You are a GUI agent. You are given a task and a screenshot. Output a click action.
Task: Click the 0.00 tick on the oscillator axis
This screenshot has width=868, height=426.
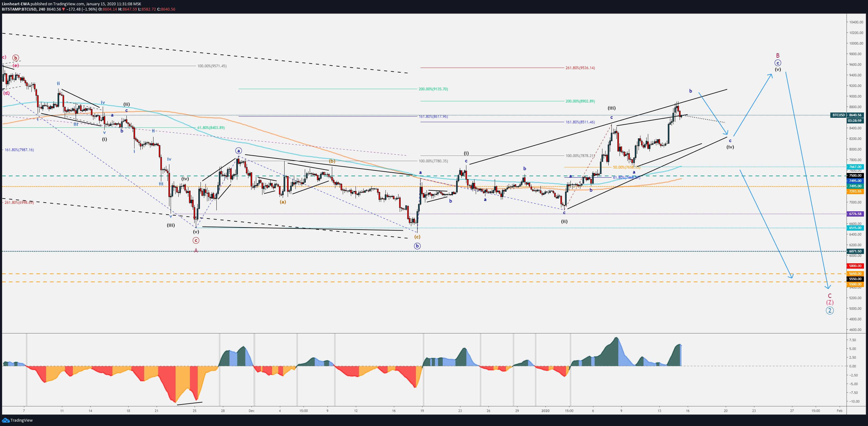[852, 366]
